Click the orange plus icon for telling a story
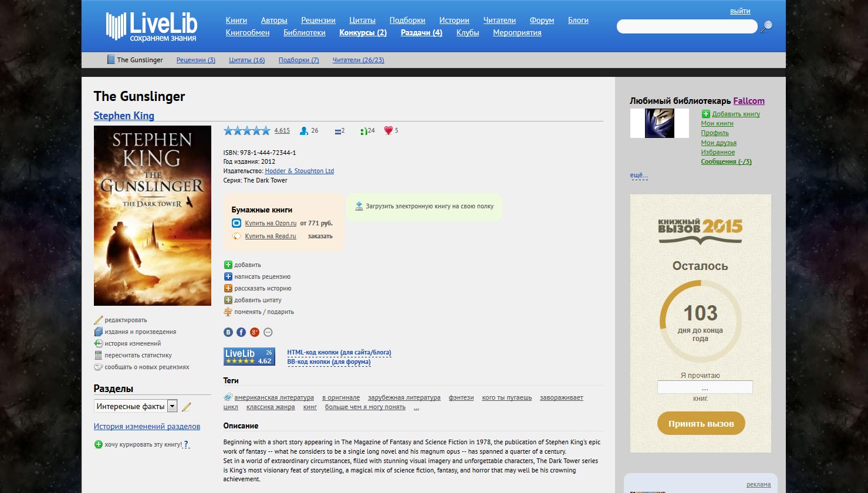This screenshot has height=493, width=868. tap(228, 288)
